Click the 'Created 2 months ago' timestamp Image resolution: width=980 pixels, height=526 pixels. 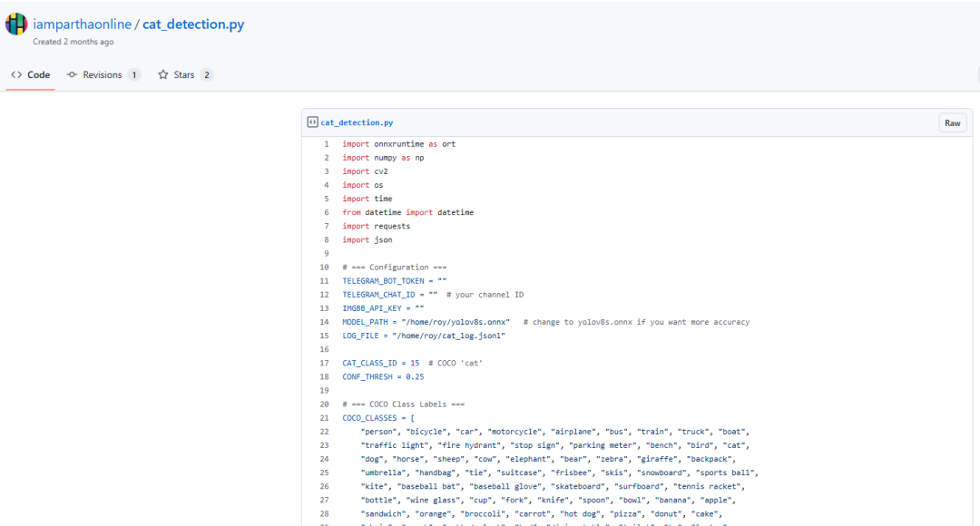point(73,42)
